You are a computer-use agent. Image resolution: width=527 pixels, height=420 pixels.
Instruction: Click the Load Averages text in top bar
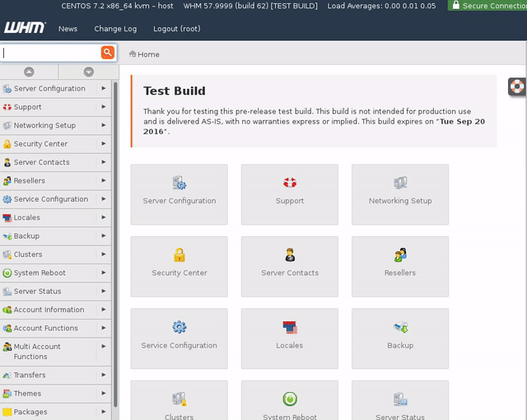click(381, 6)
